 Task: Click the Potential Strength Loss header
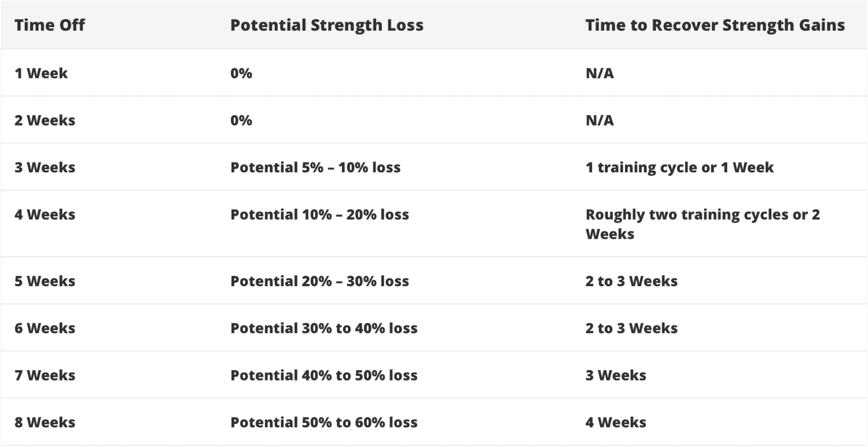(327, 25)
